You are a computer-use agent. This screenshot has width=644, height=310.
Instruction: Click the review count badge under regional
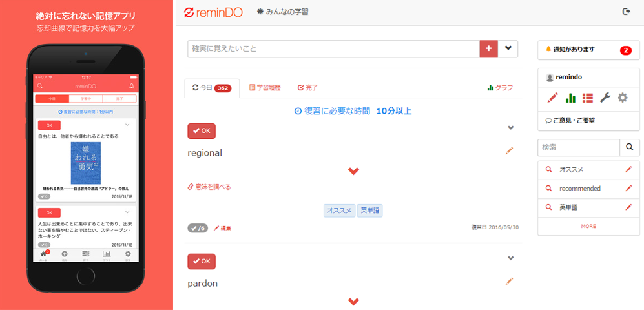point(198,228)
